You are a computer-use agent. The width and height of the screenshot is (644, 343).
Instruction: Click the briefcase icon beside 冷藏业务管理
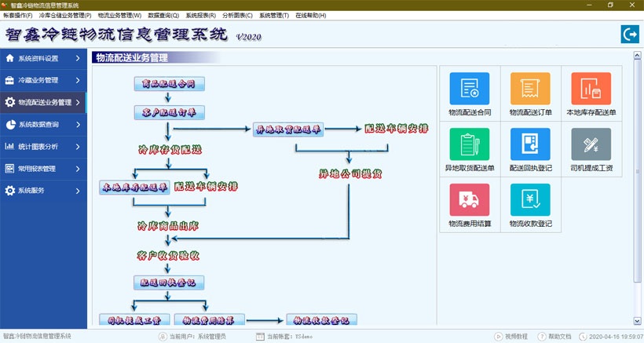click(10, 80)
